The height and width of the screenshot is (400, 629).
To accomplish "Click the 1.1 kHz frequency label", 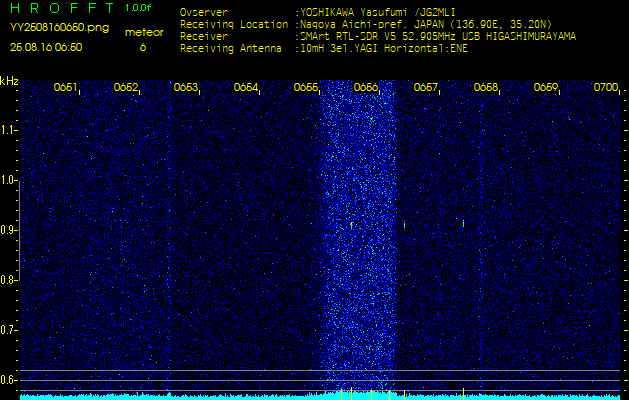I will click(8, 130).
